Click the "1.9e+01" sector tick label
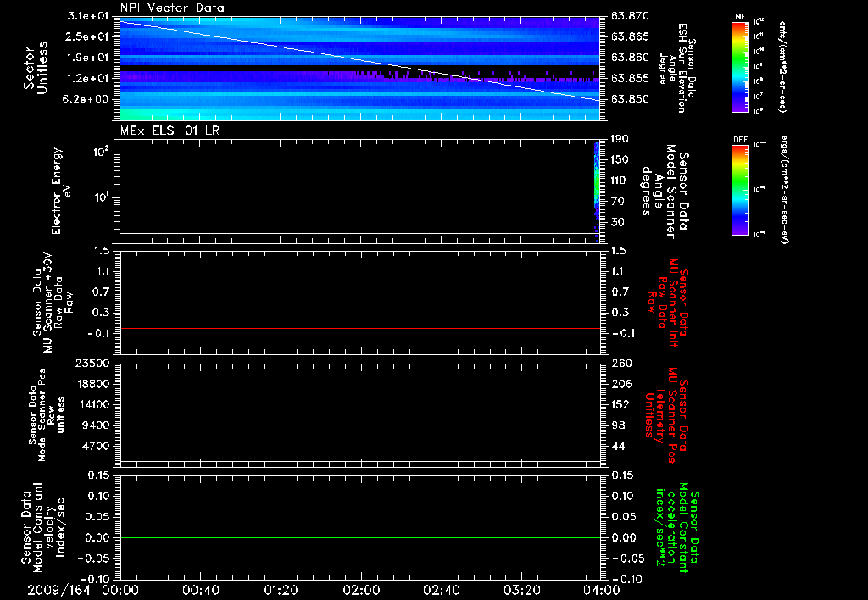Viewport: 868px width, 600px height. [x=87, y=58]
